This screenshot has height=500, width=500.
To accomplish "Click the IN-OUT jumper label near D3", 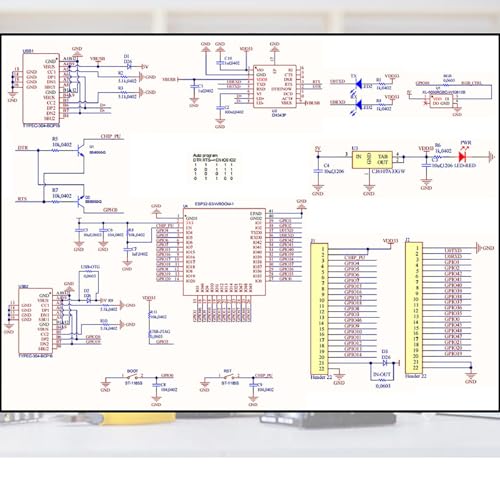I will click(x=382, y=374).
